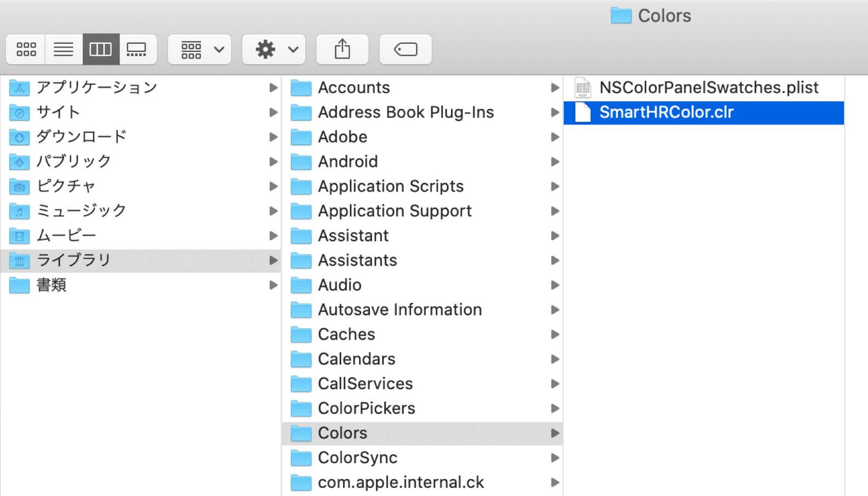Click the ミュージック sidebar music icon
The width and height of the screenshot is (868, 496).
(x=19, y=211)
